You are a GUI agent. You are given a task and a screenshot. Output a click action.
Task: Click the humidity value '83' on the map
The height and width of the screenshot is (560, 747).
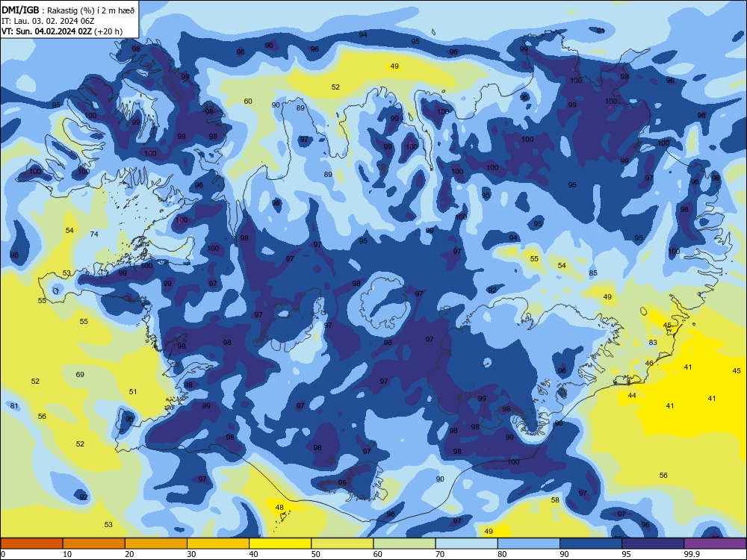point(653,342)
